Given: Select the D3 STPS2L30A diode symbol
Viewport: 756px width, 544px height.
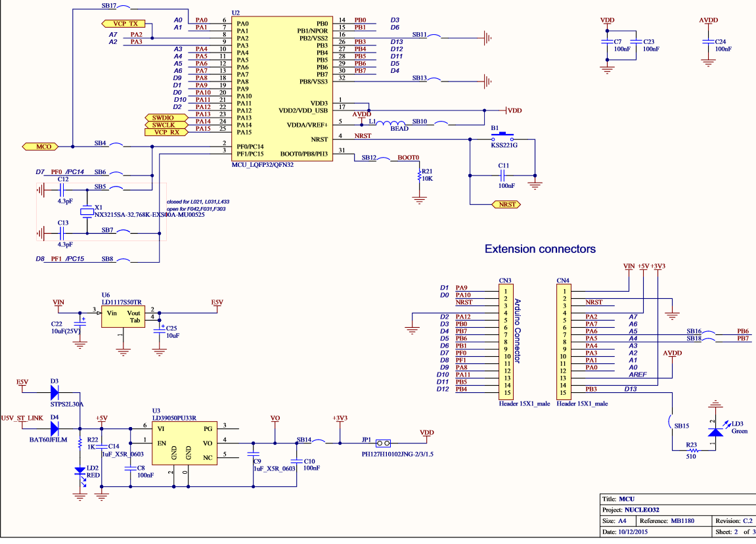Looking at the screenshot, I should (x=54, y=392).
